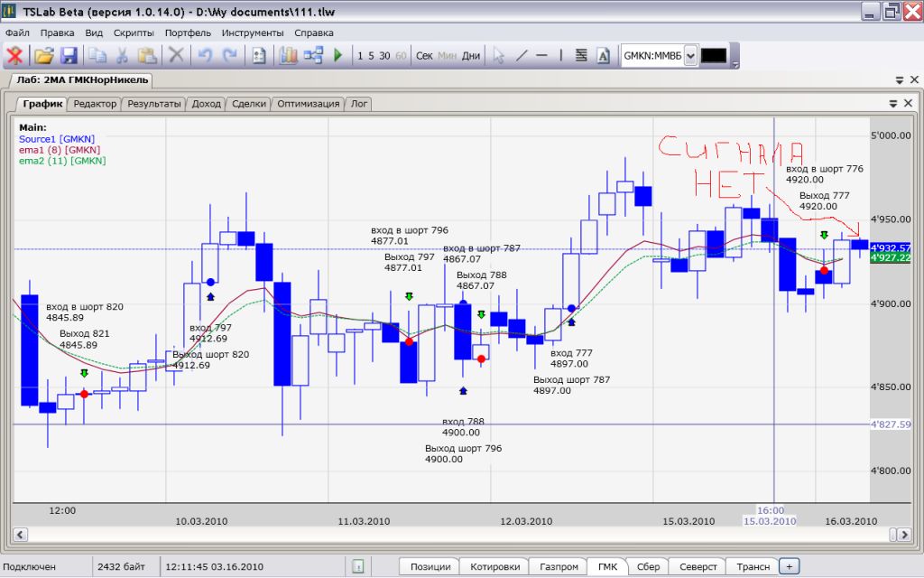
Task: Add a new bottom tab with plus button
Action: tap(789, 567)
